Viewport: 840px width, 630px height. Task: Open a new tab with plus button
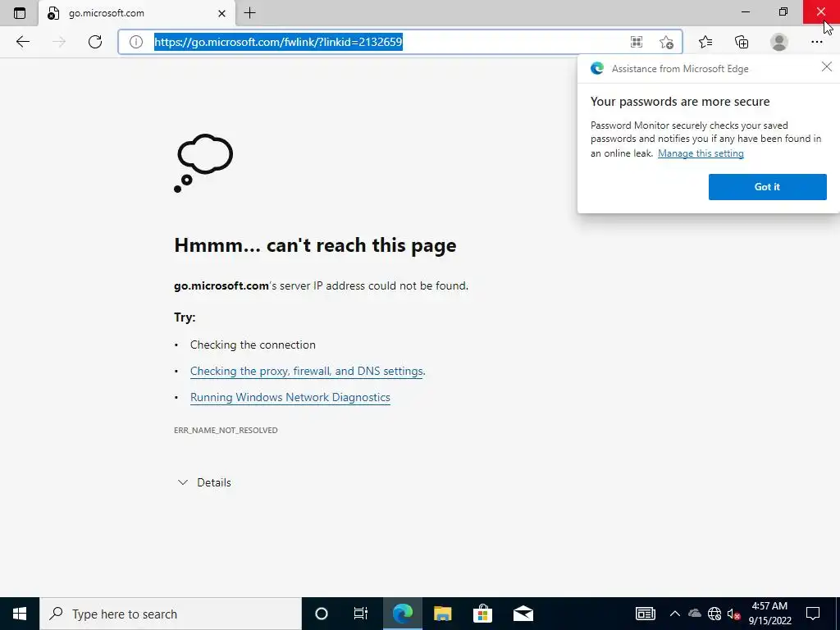coord(249,13)
